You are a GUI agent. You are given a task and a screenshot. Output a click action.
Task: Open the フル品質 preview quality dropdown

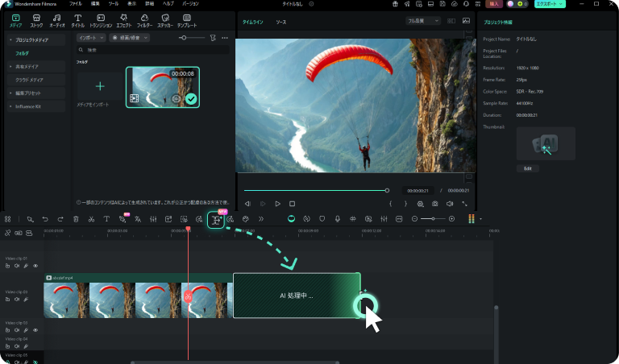click(423, 21)
